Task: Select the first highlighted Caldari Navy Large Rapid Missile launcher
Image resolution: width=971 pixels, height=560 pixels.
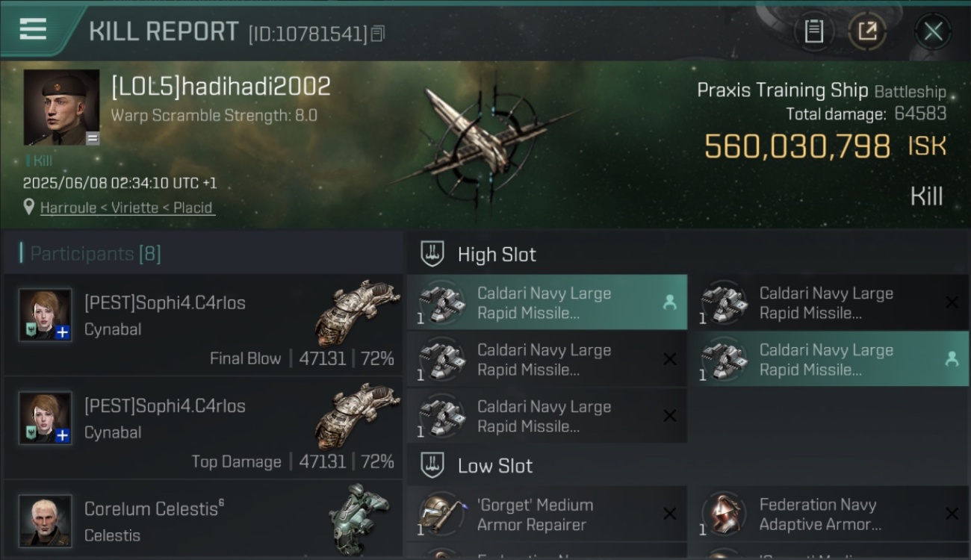Action: [547, 302]
